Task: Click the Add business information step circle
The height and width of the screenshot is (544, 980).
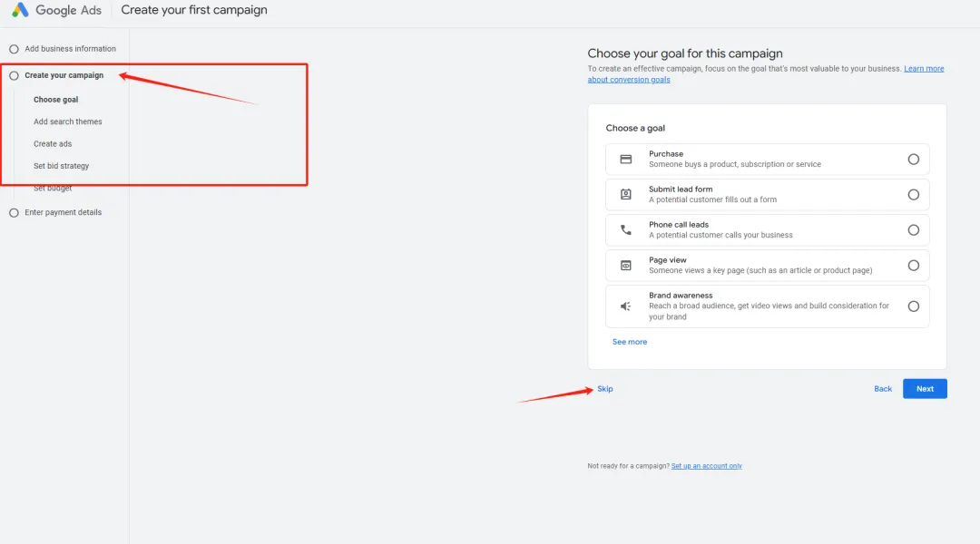Action: point(14,49)
